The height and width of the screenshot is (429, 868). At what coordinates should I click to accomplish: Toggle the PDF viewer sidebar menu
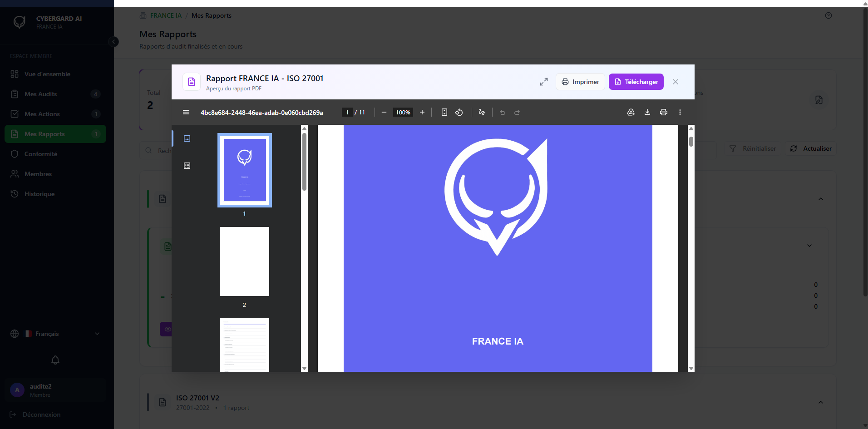(x=186, y=112)
